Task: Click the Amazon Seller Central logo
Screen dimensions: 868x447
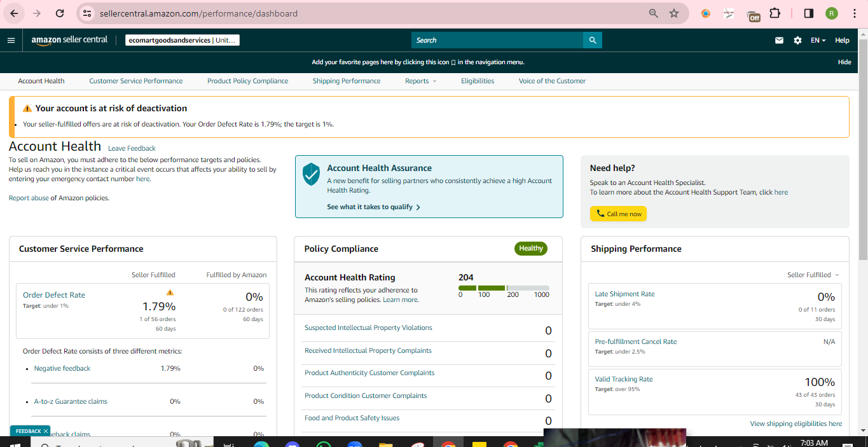Action: point(69,40)
